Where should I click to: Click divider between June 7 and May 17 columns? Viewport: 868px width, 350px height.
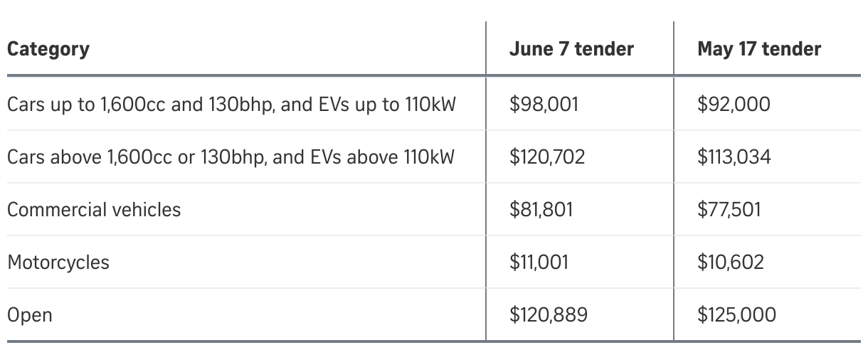674,181
